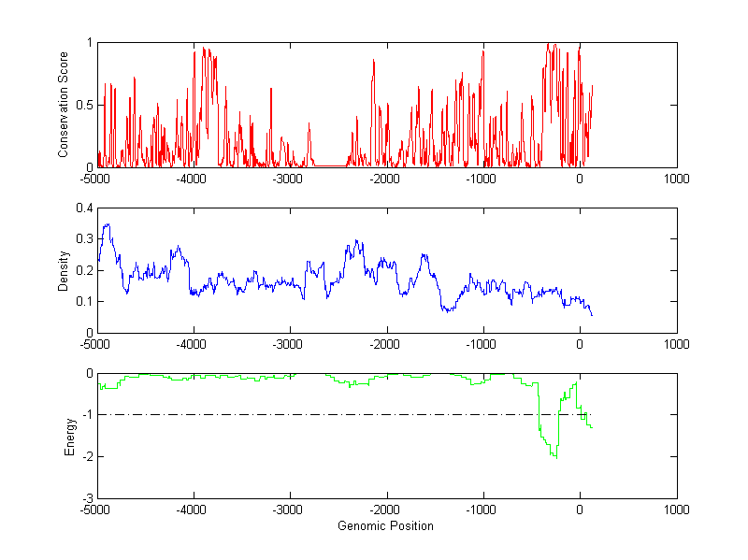
Task: Select the -3 tick label on Energy axis
Action: [x=86, y=498]
